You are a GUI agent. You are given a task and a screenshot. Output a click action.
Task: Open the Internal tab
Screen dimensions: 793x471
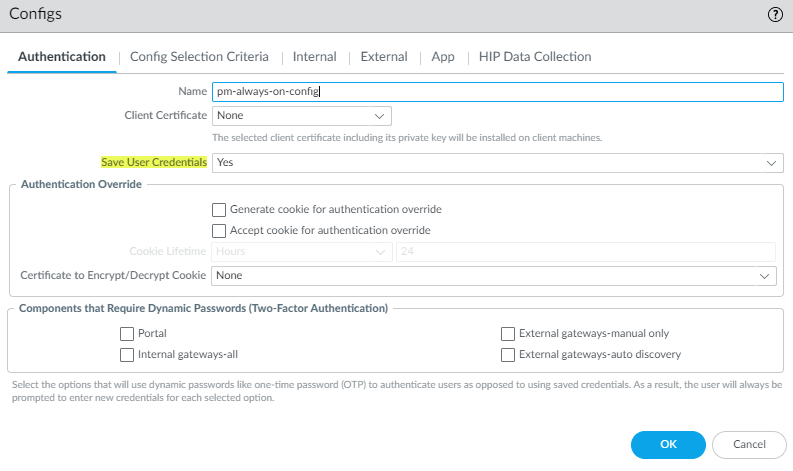tap(314, 57)
